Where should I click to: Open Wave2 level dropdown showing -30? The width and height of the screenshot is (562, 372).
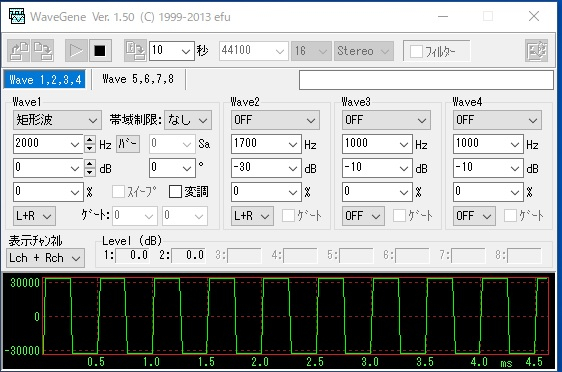tap(293, 168)
